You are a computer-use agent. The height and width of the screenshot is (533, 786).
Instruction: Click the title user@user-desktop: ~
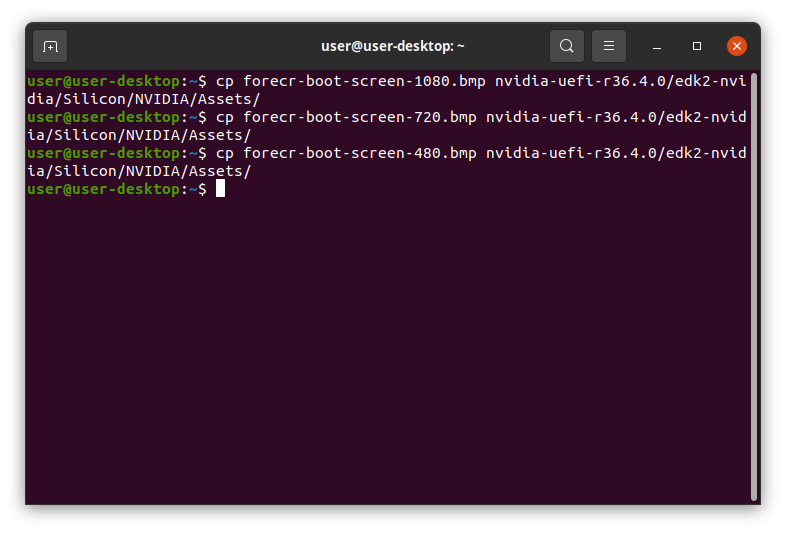[392, 46]
